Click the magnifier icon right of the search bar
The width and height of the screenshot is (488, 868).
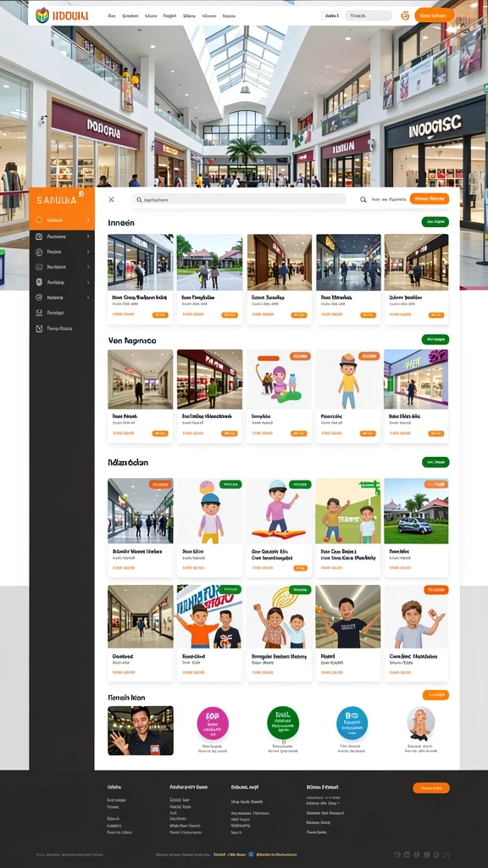click(363, 199)
